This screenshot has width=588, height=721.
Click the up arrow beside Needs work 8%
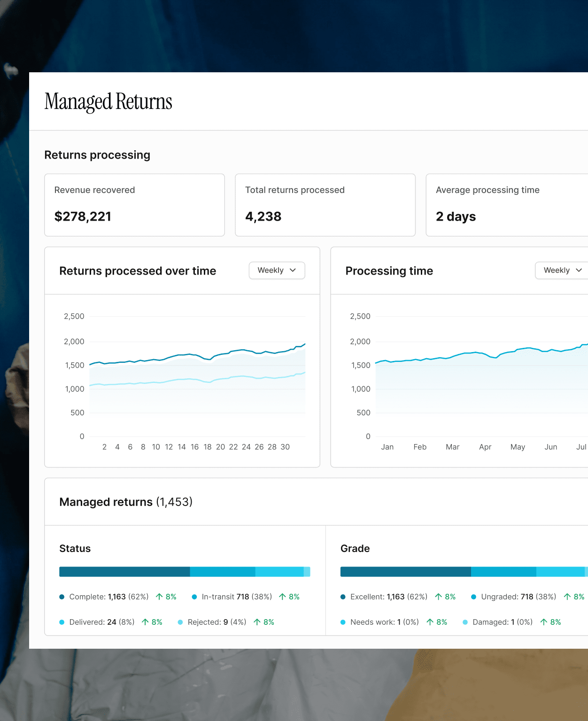(x=430, y=622)
